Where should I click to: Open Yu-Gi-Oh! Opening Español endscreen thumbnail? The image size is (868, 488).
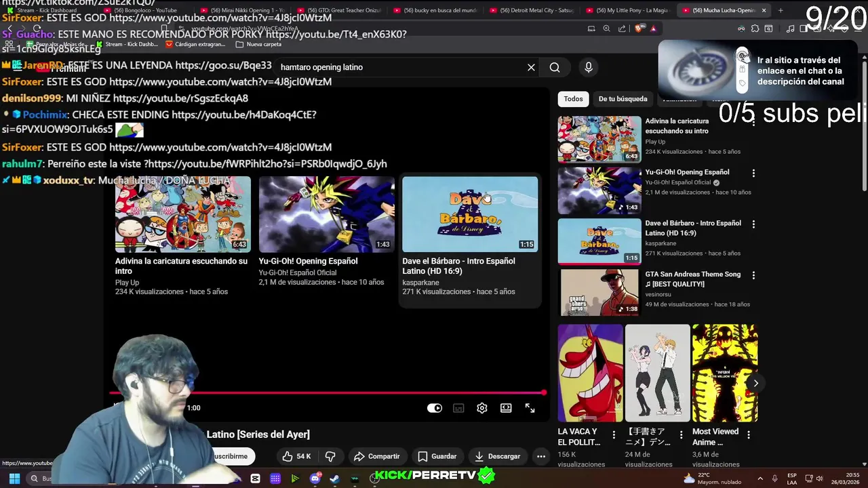pyautogui.click(x=327, y=214)
